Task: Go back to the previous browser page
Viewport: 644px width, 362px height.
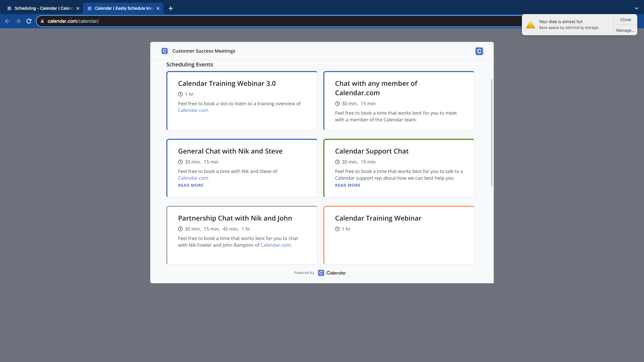Action: (x=7, y=21)
